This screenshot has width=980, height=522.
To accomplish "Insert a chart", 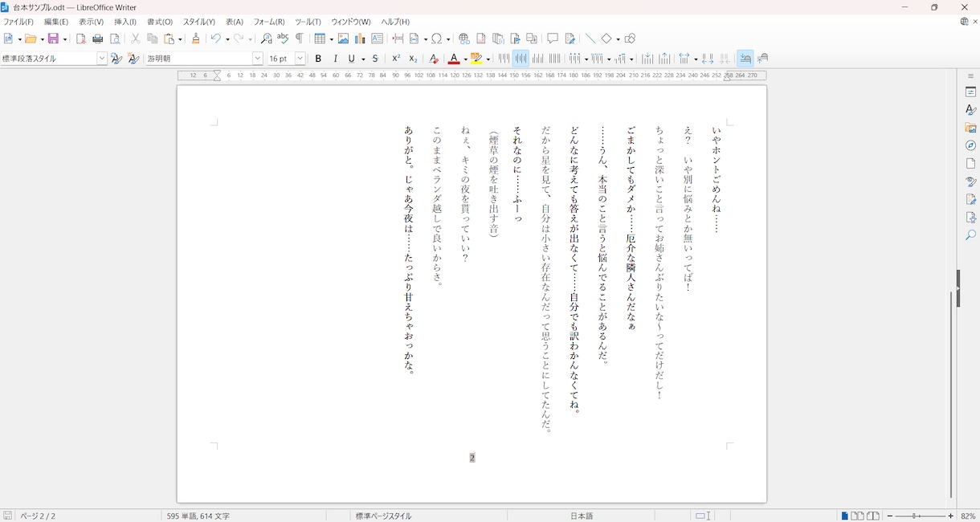I will pyautogui.click(x=360, y=39).
